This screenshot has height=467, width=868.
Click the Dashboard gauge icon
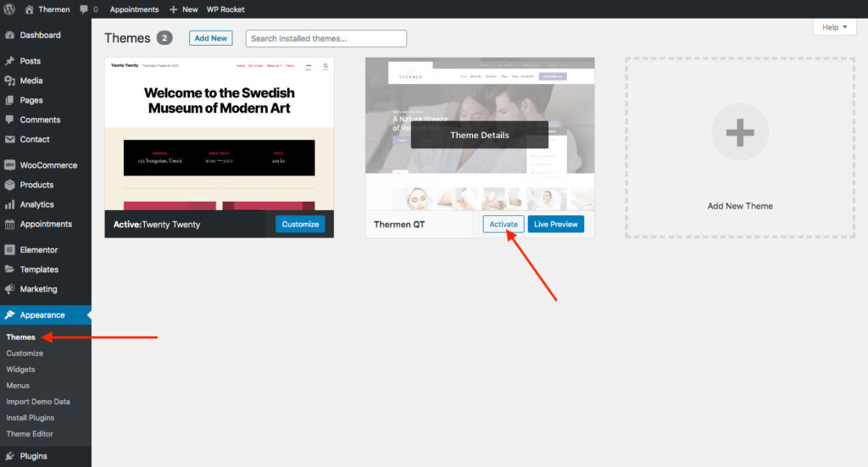pos(9,35)
